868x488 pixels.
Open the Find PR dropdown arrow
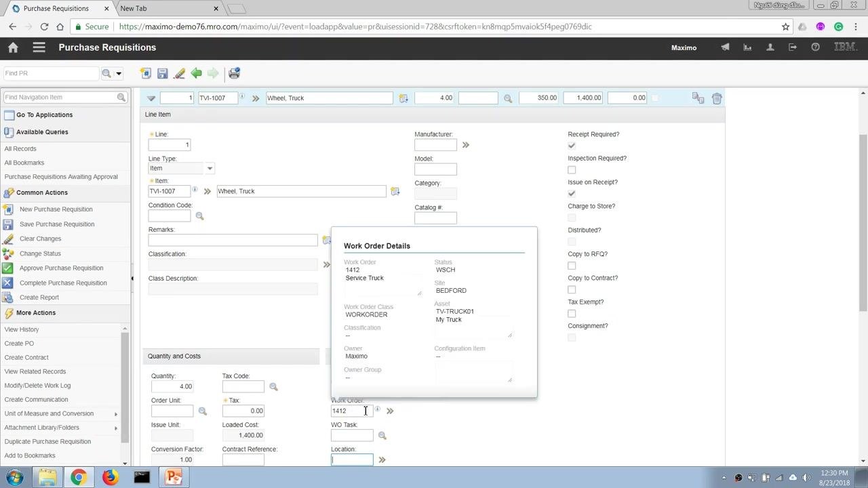coord(119,73)
